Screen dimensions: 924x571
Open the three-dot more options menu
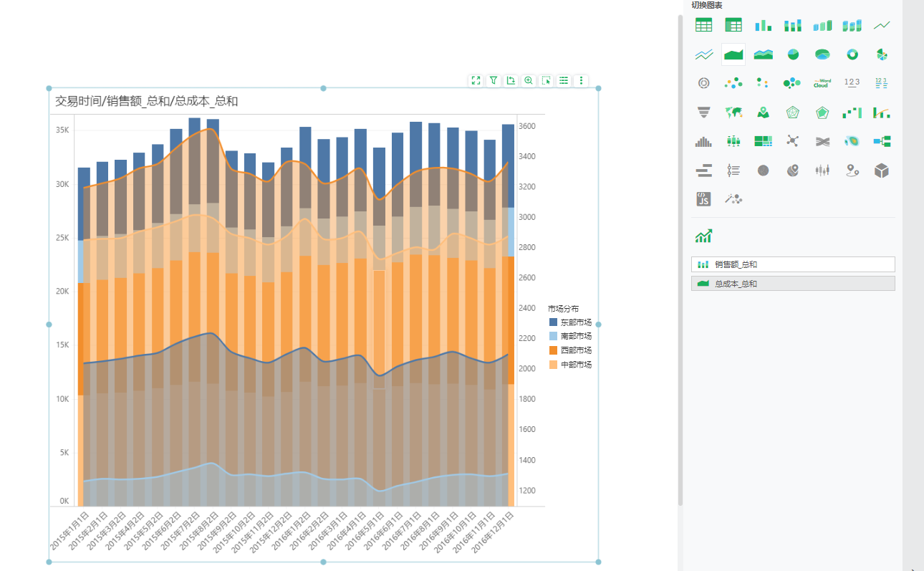581,81
